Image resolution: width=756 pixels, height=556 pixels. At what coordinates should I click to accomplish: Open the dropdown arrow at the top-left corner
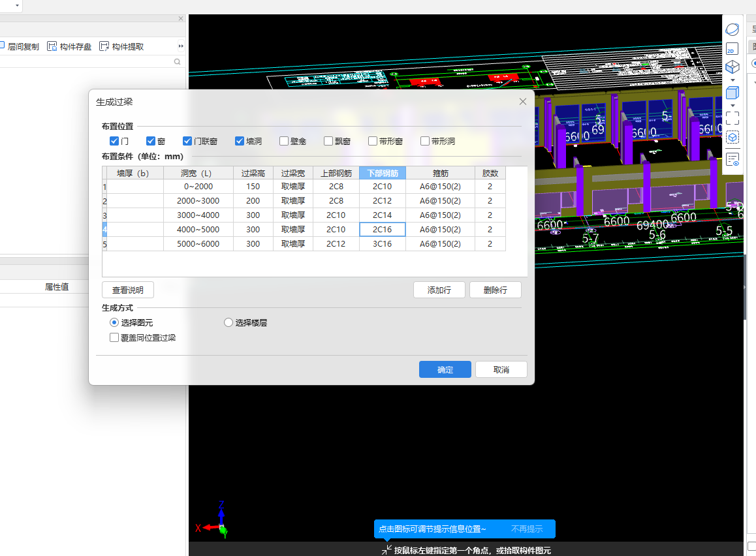(18, 5)
